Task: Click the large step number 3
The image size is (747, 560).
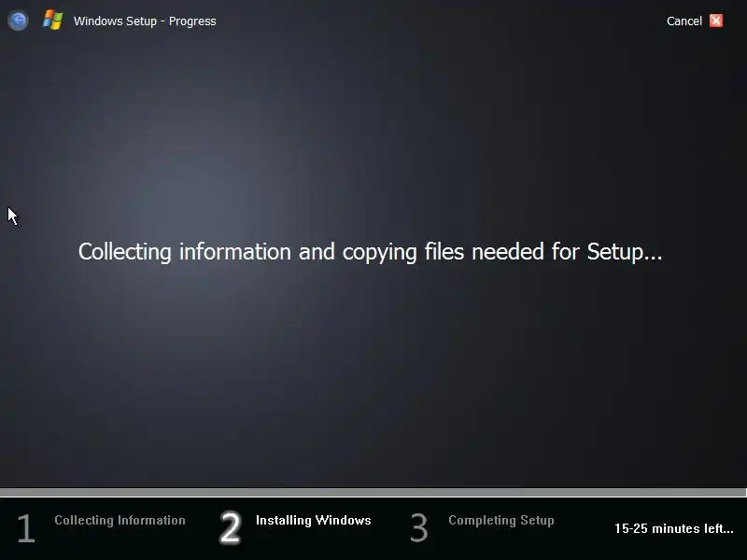Action: coord(419,527)
